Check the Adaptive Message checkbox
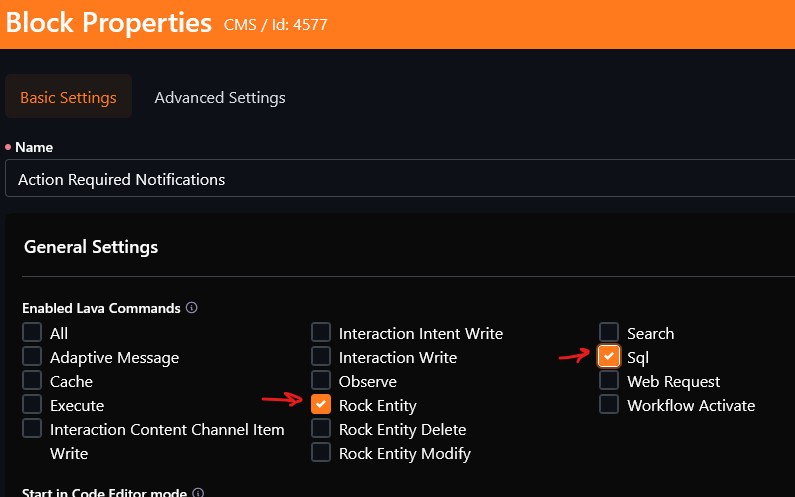This screenshot has height=497, width=795. (x=33, y=357)
